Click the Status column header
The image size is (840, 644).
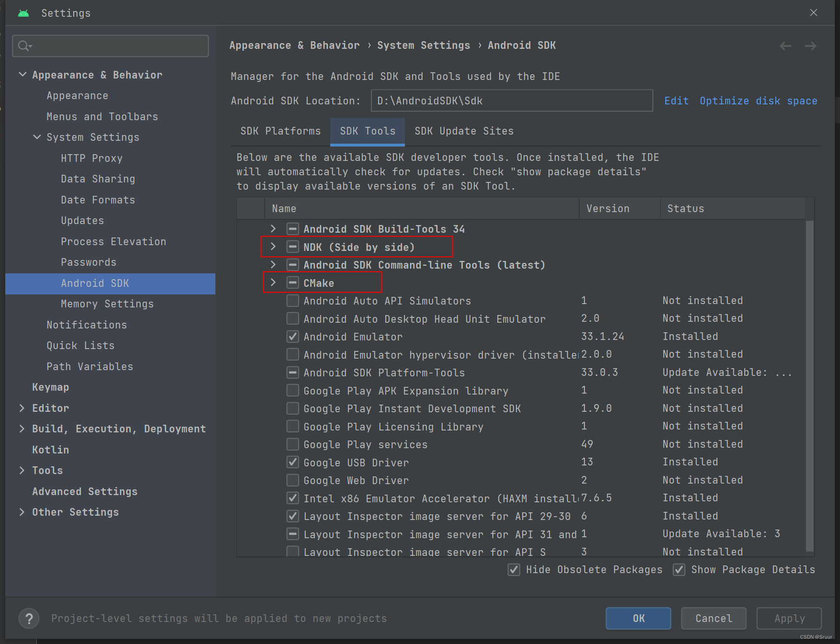tap(733, 209)
